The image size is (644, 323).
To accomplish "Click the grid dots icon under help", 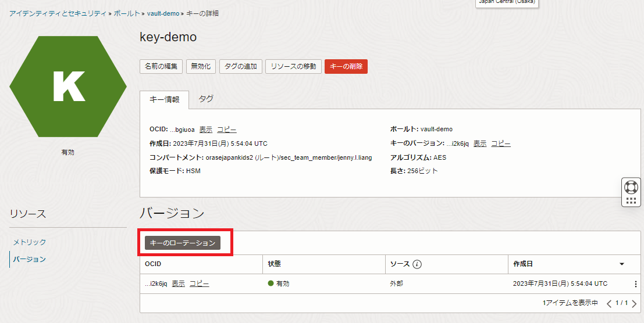I will click(x=631, y=200).
